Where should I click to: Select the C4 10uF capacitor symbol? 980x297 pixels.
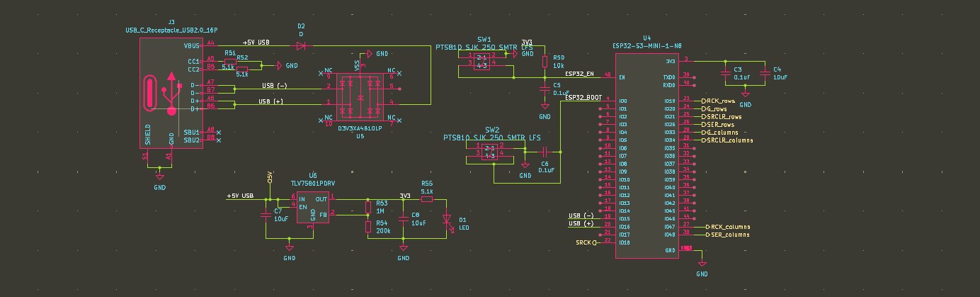(x=765, y=73)
